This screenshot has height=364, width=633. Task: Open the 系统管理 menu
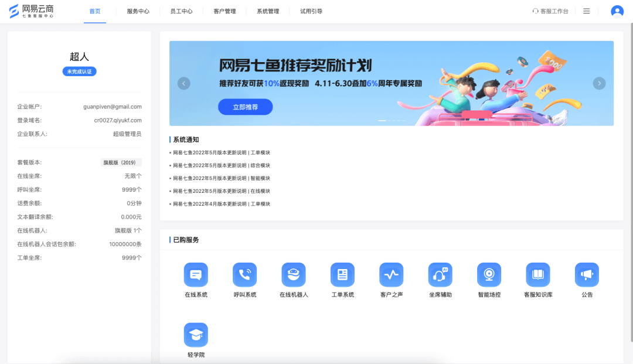coord(268,11)
